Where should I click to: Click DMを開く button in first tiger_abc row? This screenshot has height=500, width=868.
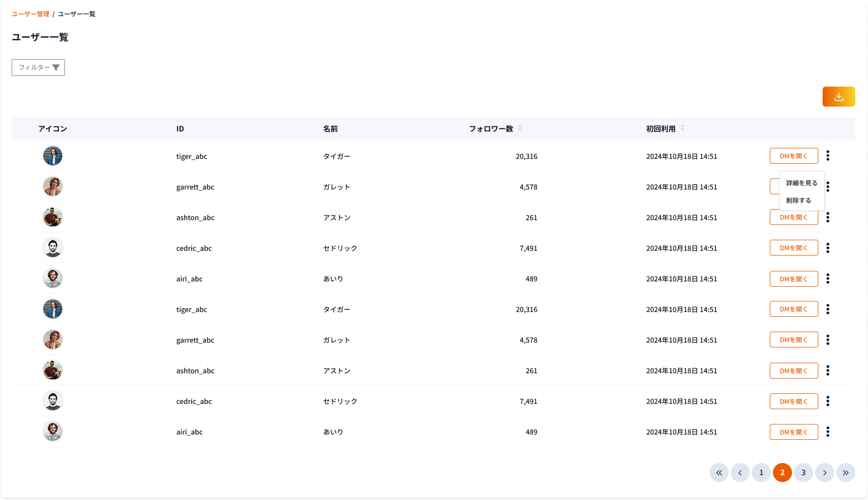click(794, 156)
